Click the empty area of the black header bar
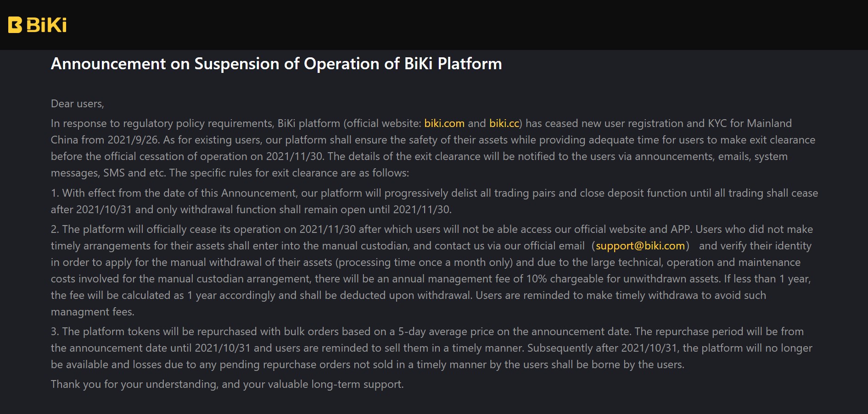The height and width of the screenshot is (414, 868). tap(459, 25)
